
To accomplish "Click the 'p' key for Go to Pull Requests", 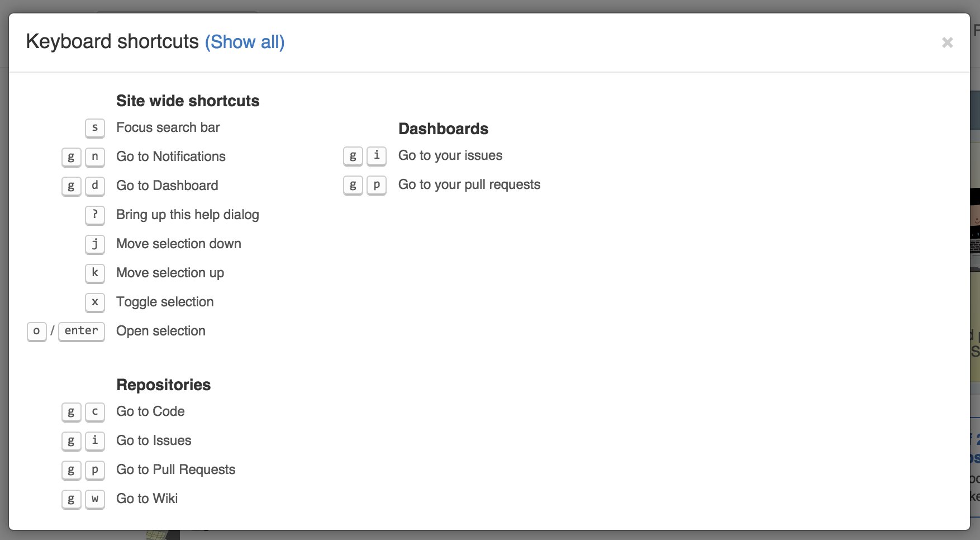I will click(x=95, y=470).
